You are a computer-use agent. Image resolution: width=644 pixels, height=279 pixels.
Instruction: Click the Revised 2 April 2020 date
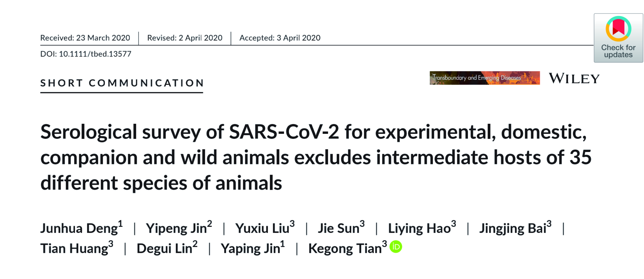coord(185,38)
